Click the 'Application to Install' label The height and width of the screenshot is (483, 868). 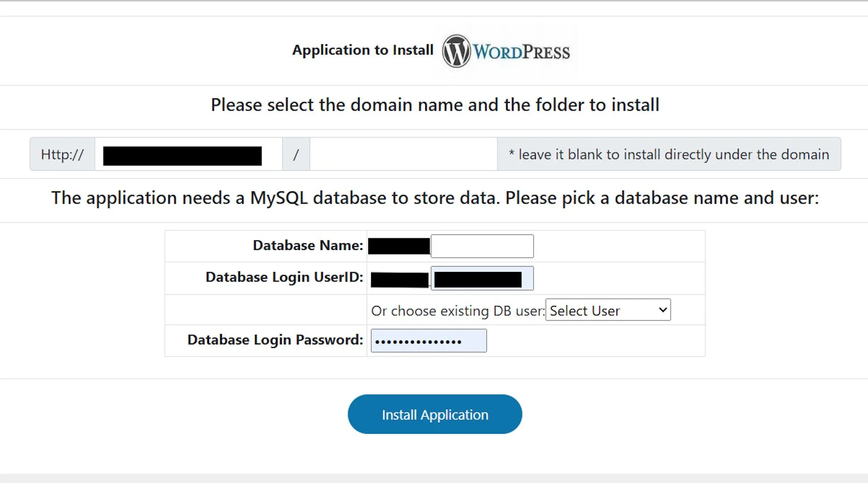tap(363, 50)
